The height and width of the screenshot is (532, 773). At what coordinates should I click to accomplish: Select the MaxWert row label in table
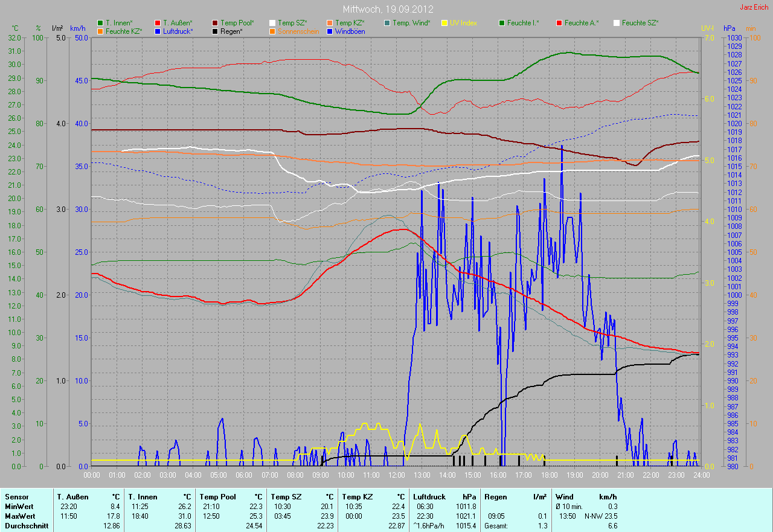click(19, 516)
